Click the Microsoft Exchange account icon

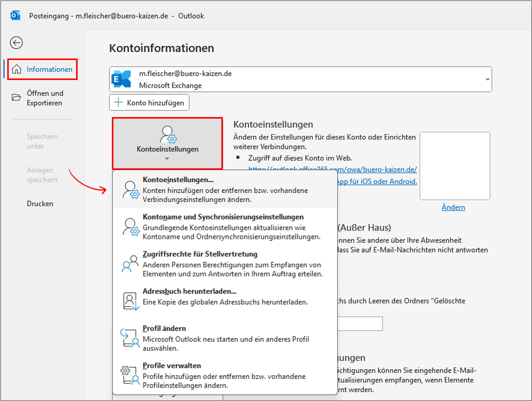click(x=121, y=79)
